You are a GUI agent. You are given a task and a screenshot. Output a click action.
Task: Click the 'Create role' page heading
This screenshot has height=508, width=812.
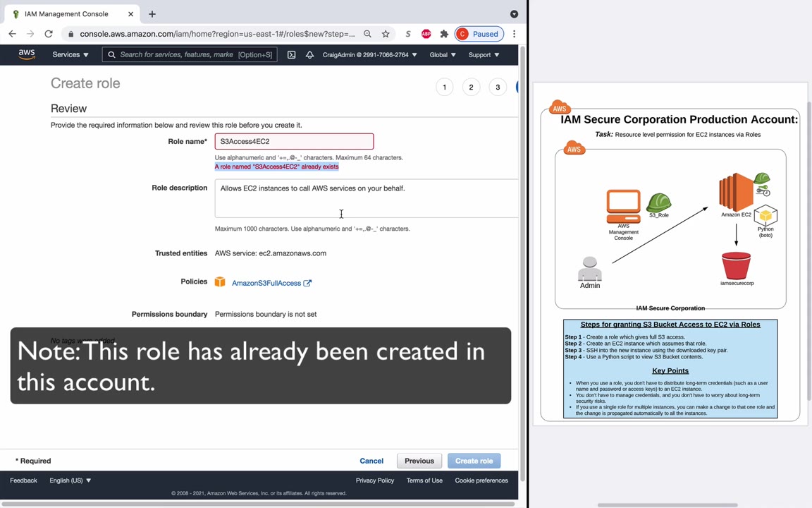tap(85, 83)
